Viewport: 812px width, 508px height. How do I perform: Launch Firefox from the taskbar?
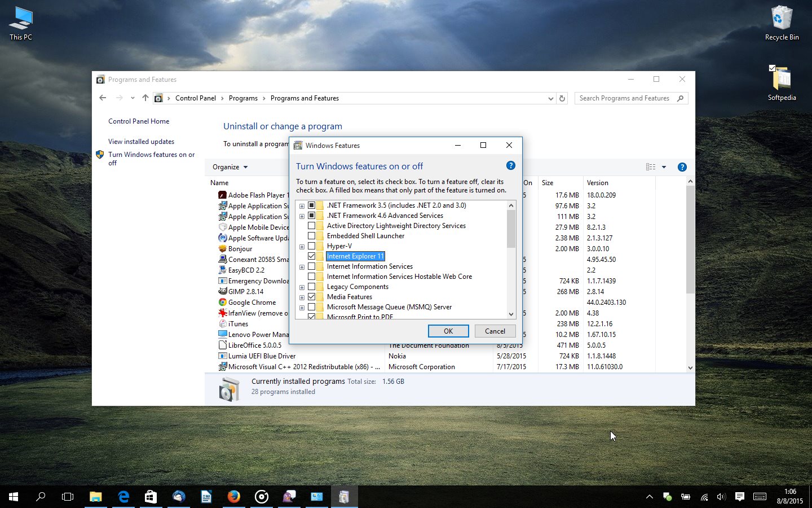pyautogui.click(x=233, y=497)
